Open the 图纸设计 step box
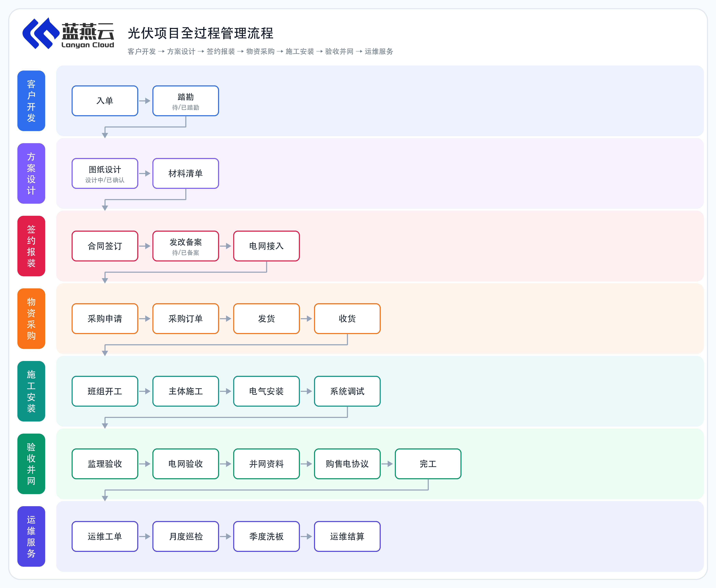The height and width of the screenshot is (588, 716). [105, 174]
